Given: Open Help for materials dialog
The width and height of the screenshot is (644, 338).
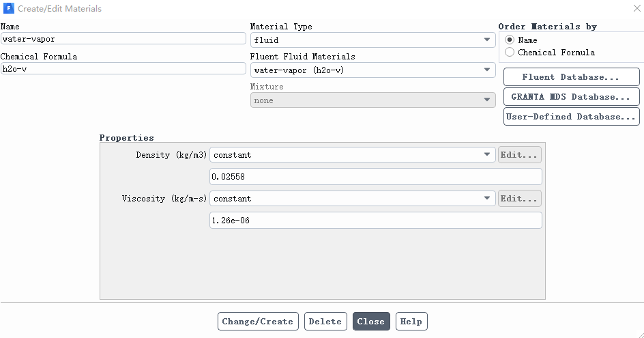Looking at the screenshot, I should point(411,321).
